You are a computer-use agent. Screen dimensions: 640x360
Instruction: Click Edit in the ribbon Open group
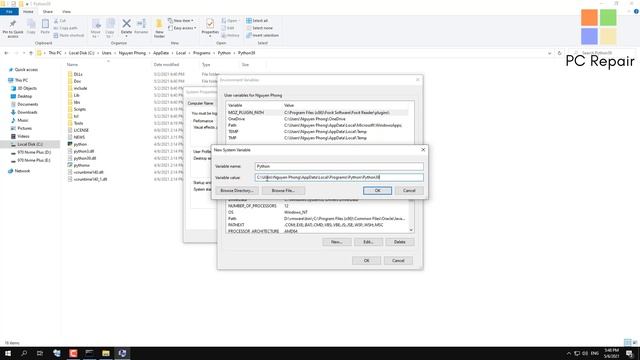(x=229, y=28)
